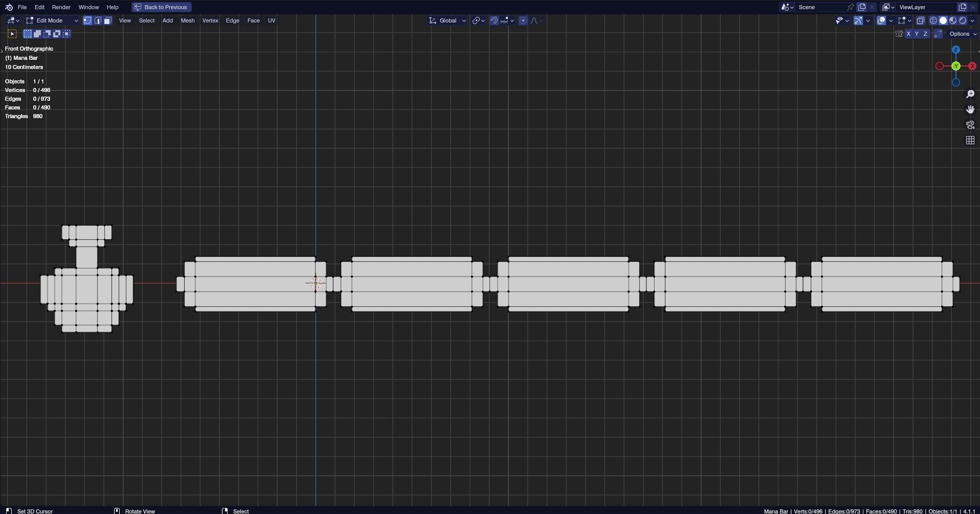Screen dimensions: 980x514
Task: Expand overlays options dropdown arrow
Action: 891,20
